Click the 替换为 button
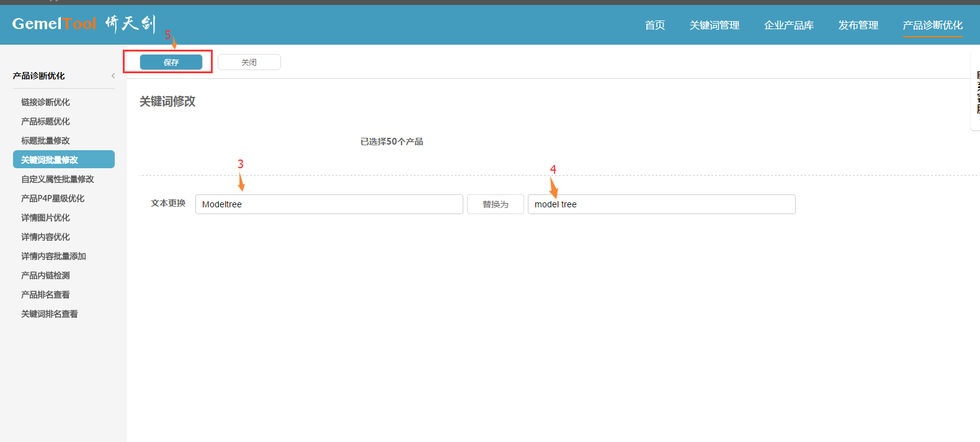Screen dimensions: 980x442 click(496, 204)
